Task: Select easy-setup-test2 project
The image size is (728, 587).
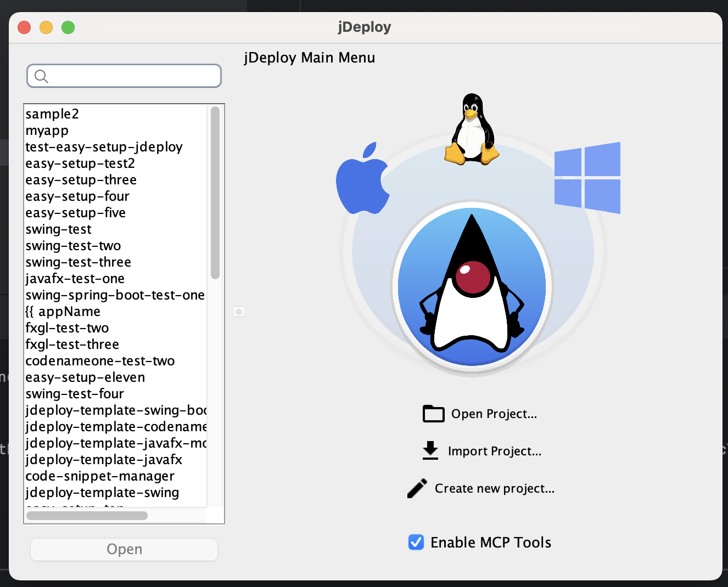Action: click(x=116, y=163)
